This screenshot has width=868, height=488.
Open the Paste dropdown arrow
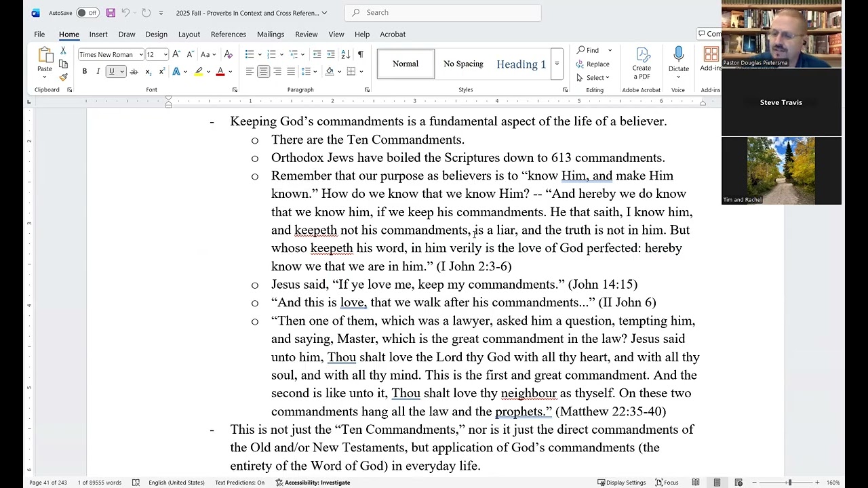[45, 77]
